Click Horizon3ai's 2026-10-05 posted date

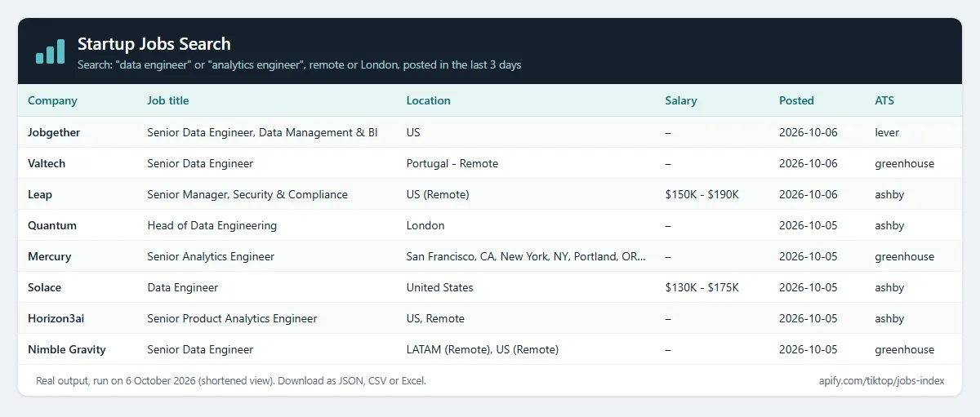click(x=808, y=318)
